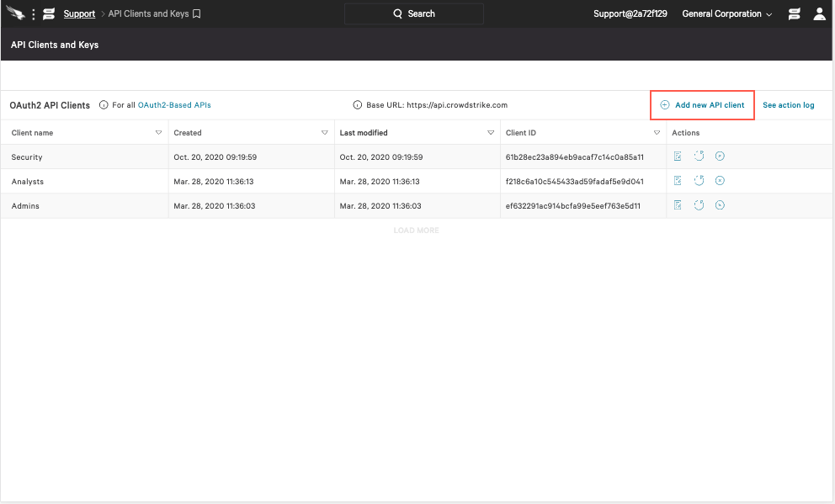Open the Client ID column filter

(657, 132)
